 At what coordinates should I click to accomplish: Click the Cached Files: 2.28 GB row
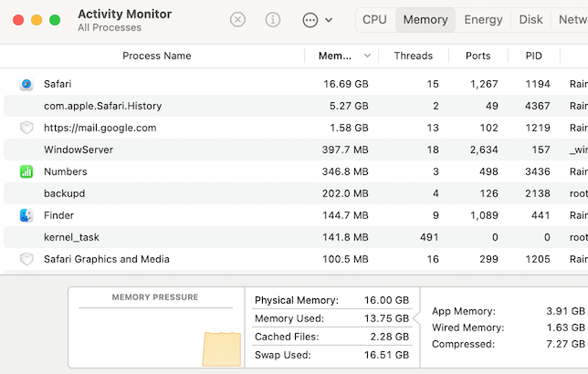pos(331,337)
